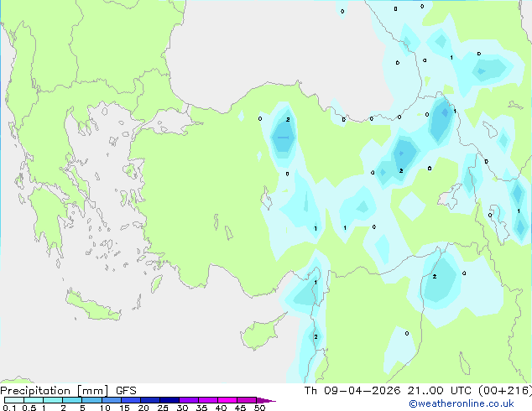The image size is (532, 411).
Task: Pick the 10–15 mm blue legend swatch
Action: (112, 400)
